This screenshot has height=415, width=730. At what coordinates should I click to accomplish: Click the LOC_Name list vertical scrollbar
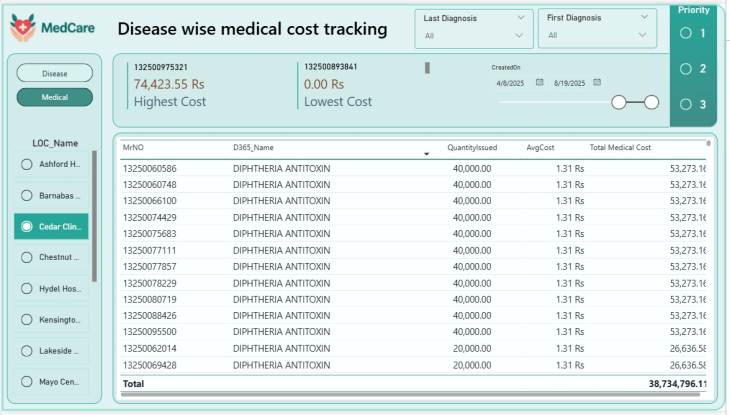pyautogui.click(x=95, y=215)
